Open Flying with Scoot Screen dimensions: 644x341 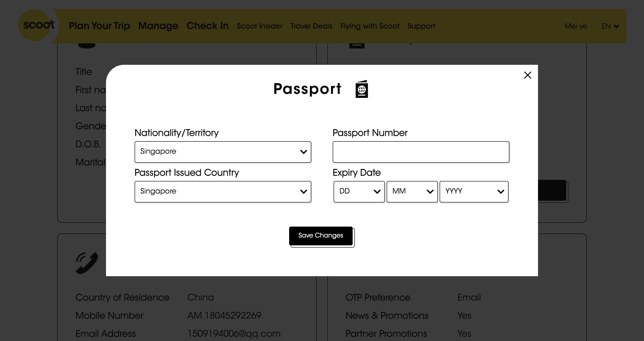click(x=370, y=26)
